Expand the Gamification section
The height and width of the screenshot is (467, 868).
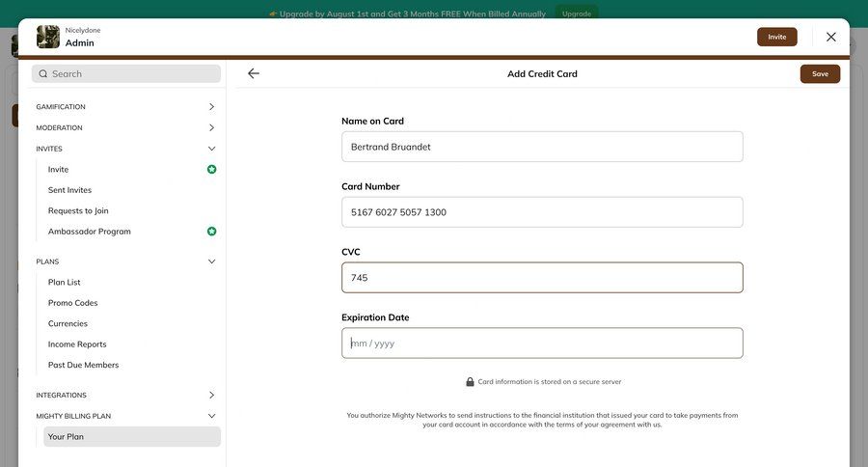tap(125, 106)
